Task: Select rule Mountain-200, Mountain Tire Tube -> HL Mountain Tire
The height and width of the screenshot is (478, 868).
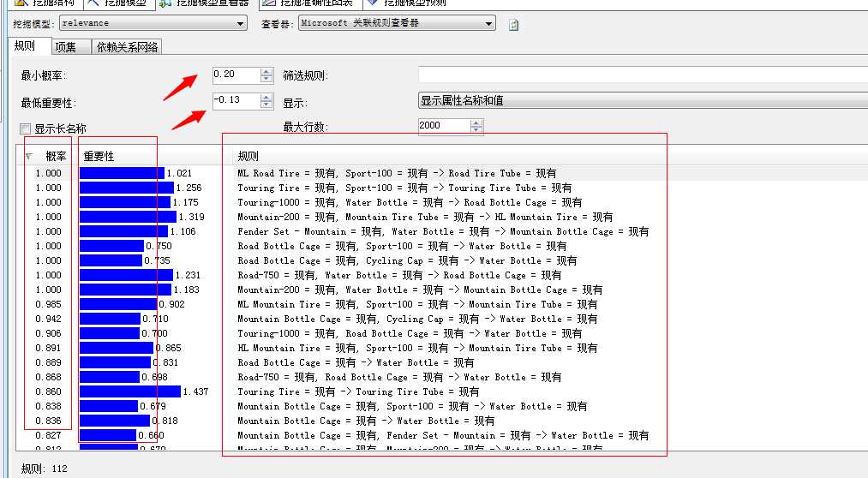Action: coord(425,217)
